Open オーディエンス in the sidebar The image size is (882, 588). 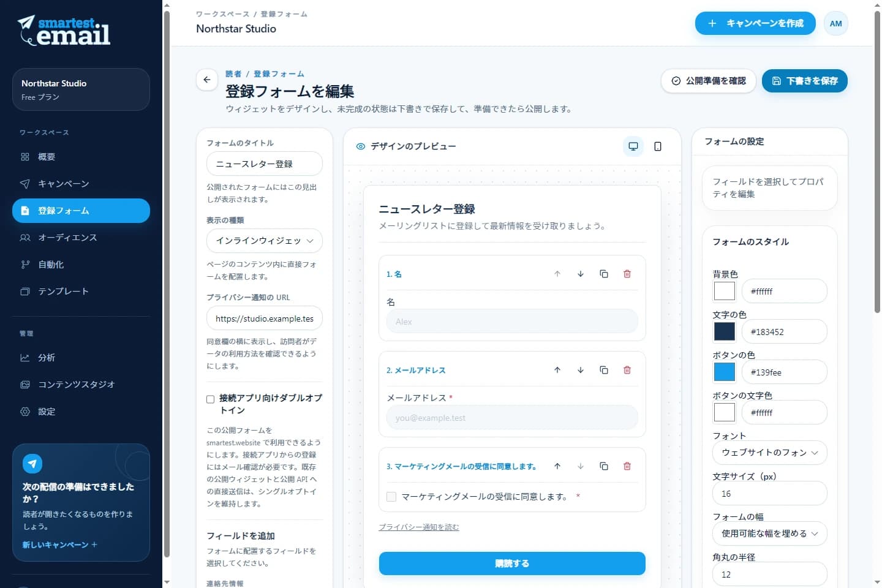[81, 238]
